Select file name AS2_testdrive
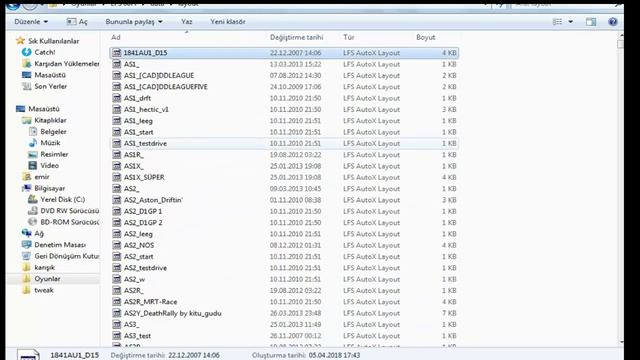 [x=145, y=268]
